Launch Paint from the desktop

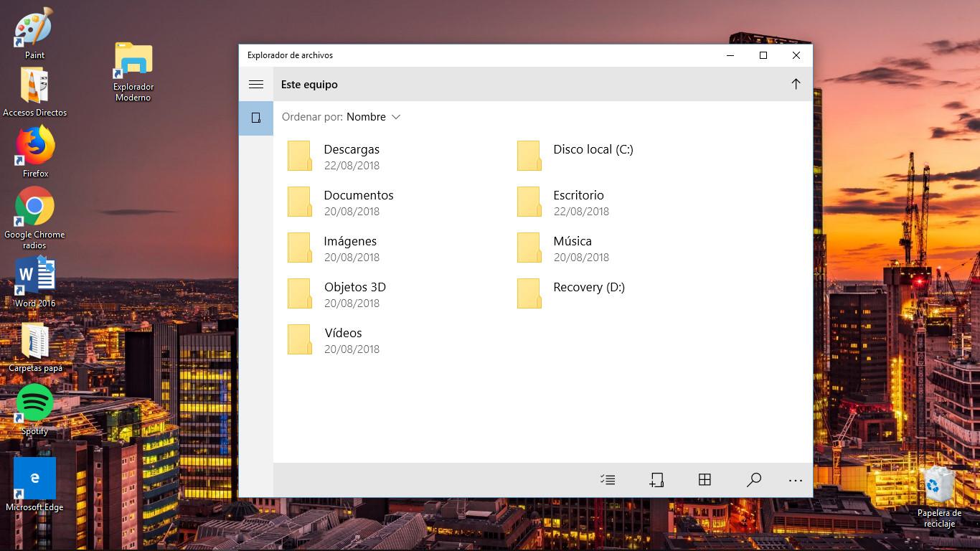[31, 29]
